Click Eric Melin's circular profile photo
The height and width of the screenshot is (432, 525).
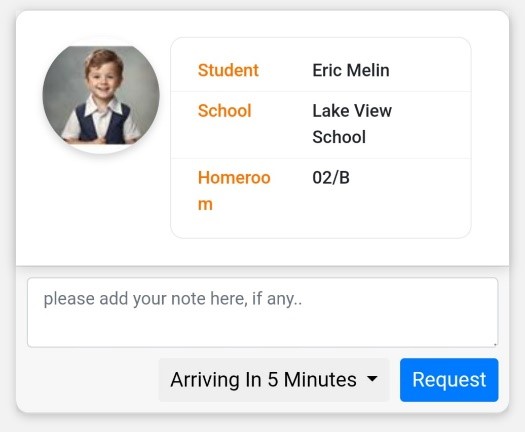101,95
